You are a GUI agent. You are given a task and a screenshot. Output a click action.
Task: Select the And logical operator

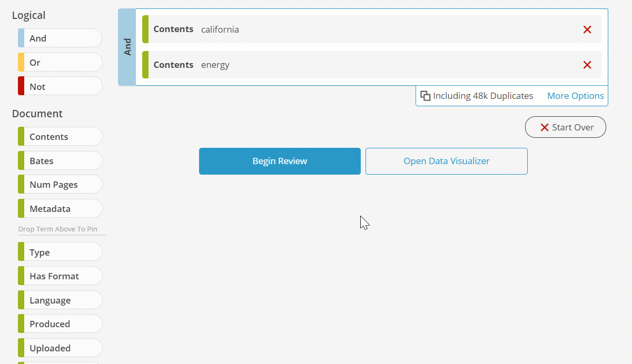[x=60, y=38]
